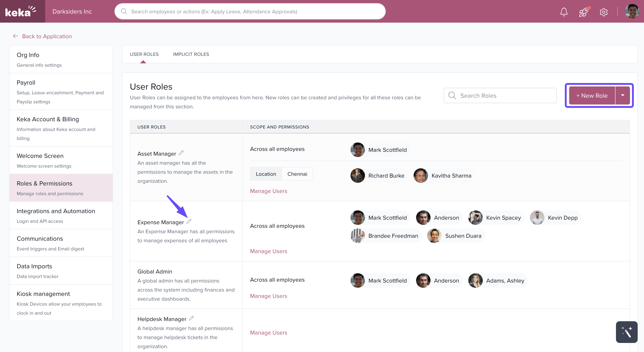Viewport: 644px width, 352px height.
Task: Expand the New Role dropdown arrow
Action: (623, 95)
